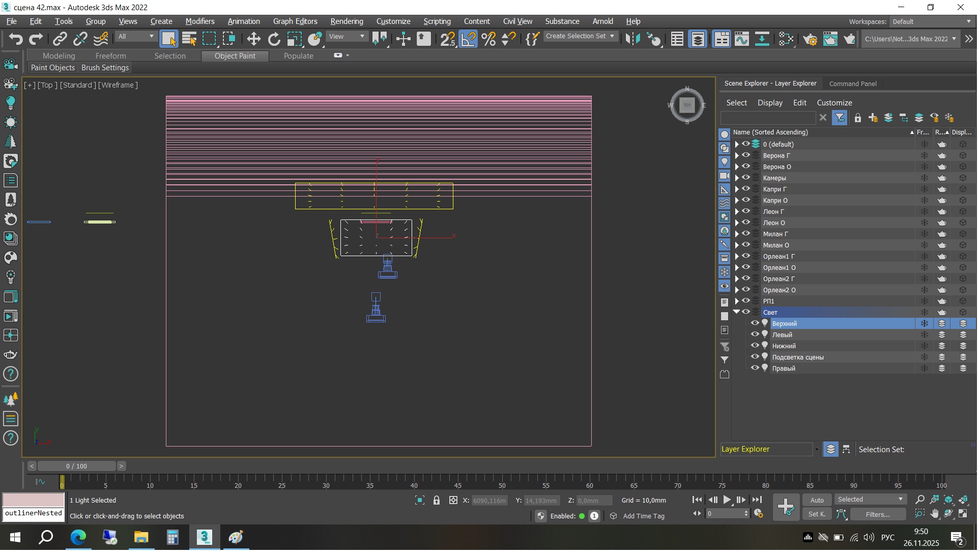The height and width of the screenshot is (554, 980).
Task: Click Select by Name icon
Action: point(189,39)
